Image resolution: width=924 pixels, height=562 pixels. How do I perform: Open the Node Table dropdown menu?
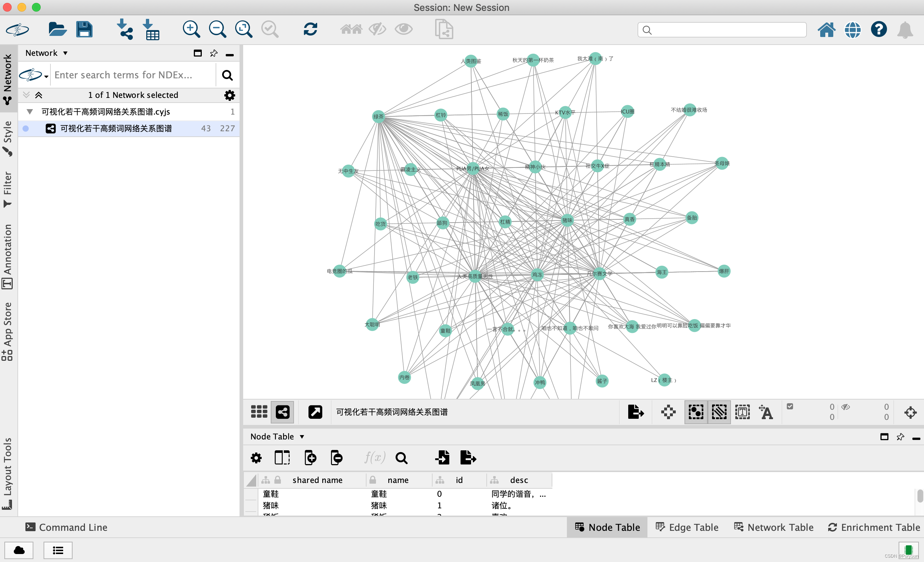coord(302,437)
